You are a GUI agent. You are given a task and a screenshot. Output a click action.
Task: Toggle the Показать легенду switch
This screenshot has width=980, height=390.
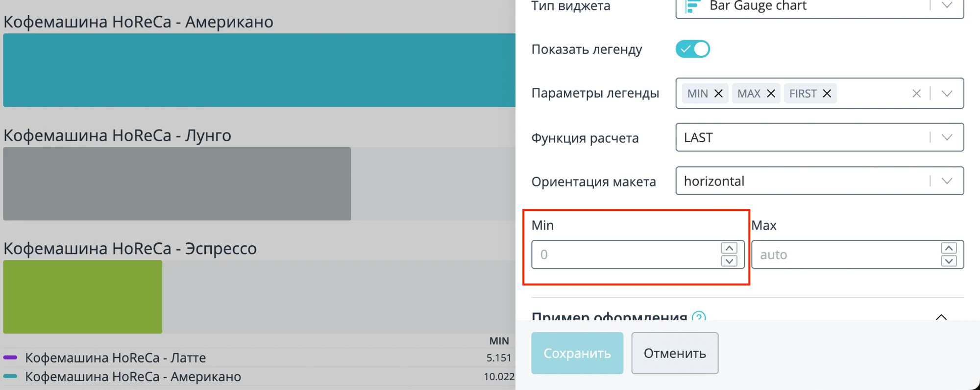pos(692,49)
